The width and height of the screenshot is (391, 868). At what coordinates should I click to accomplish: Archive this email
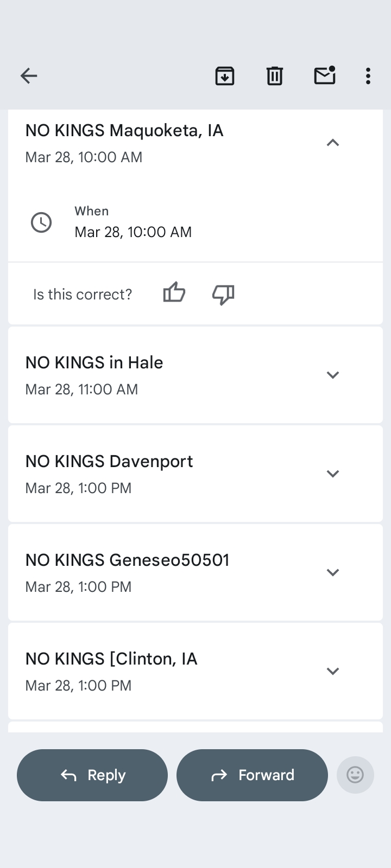point(225,76)
